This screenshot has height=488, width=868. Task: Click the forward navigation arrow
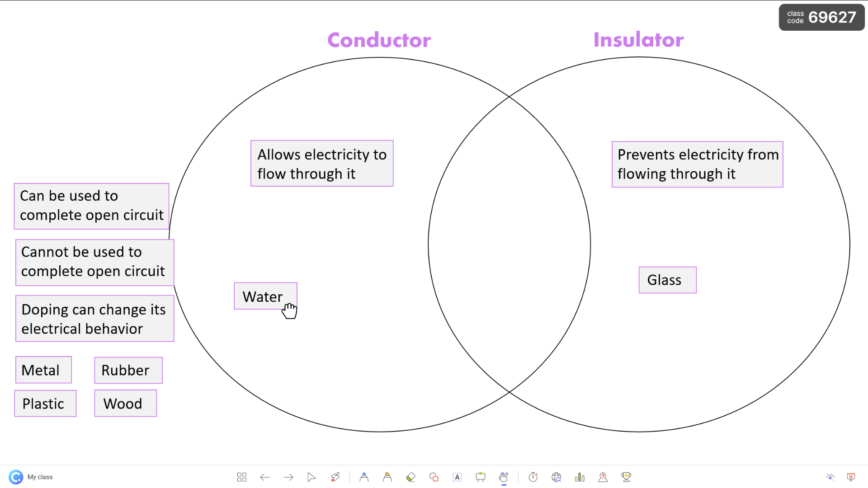[288, 477]
